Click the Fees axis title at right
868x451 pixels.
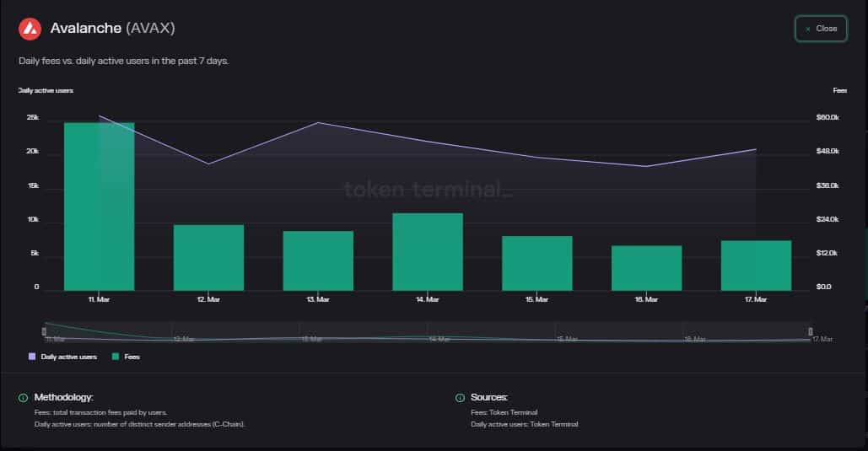pyautogui.click(x=840, y=90)
